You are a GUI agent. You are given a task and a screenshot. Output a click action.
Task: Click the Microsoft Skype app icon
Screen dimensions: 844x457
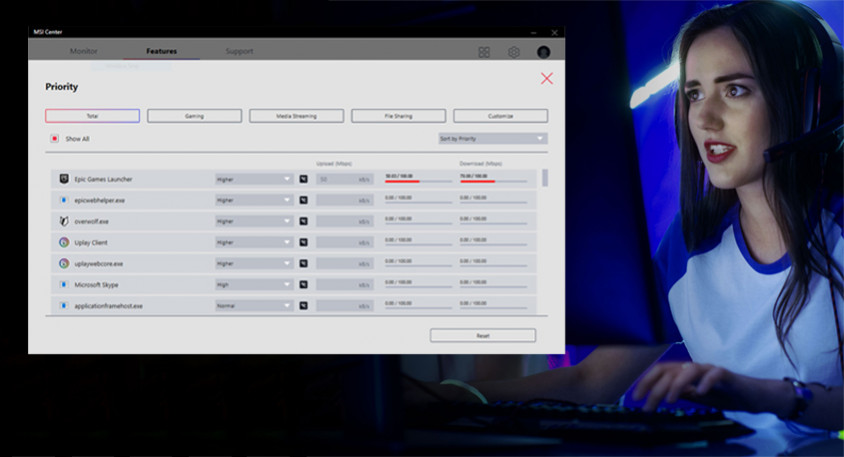[x=64, y=284]
